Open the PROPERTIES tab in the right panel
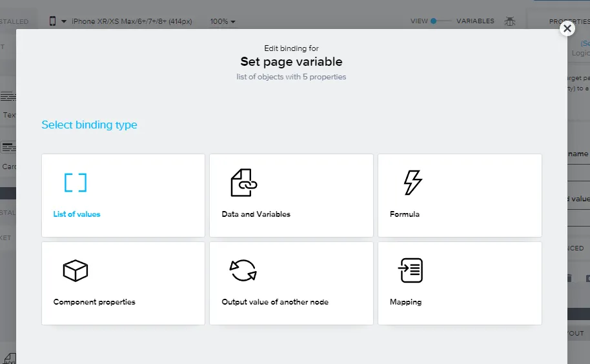Image resolution: width=590 pixels, height=364 pixels. pos(568,21)
